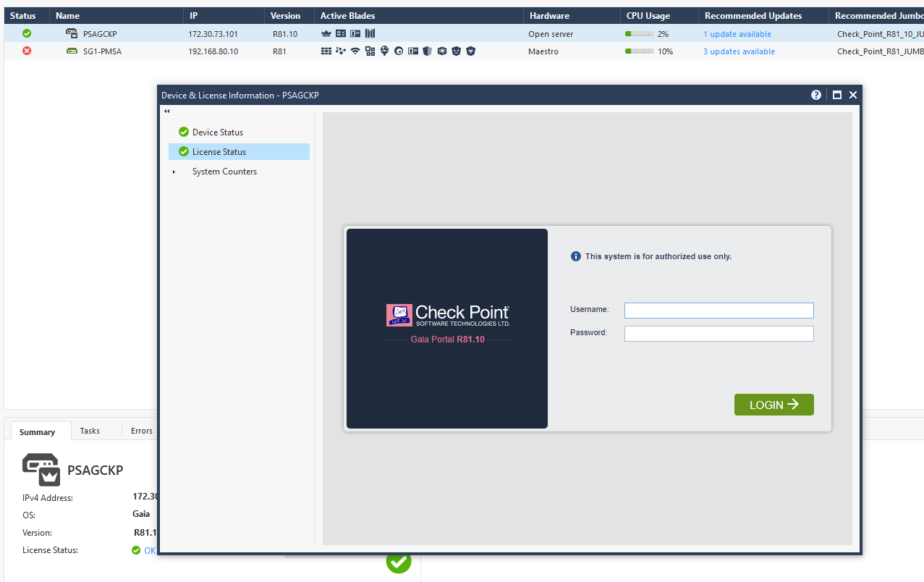
Task: Collapse the dialog sidebar with the double-chevron
Action: (167, 111)
